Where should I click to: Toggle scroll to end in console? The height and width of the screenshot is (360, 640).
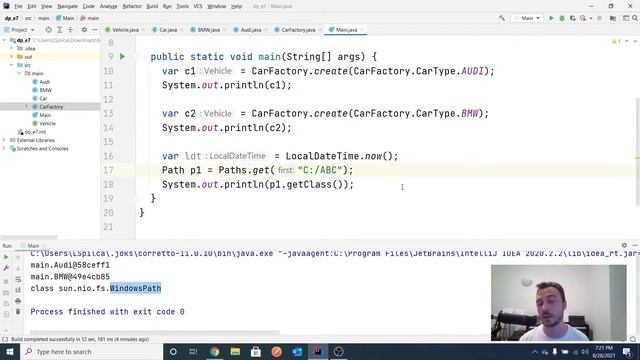coord(18,290)
